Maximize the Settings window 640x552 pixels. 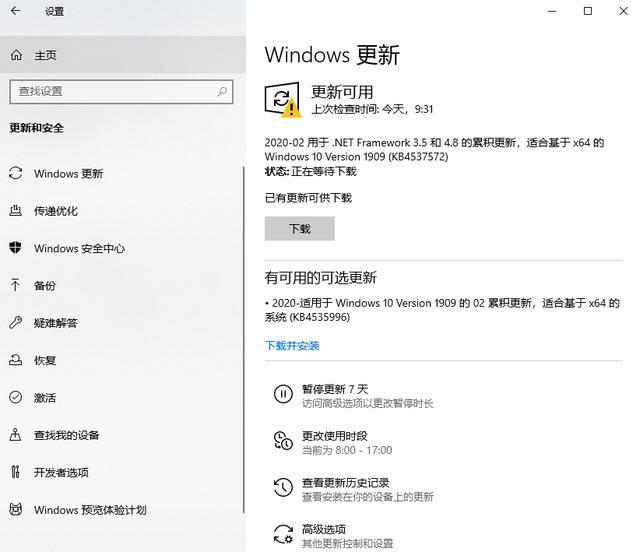(588, 11)
